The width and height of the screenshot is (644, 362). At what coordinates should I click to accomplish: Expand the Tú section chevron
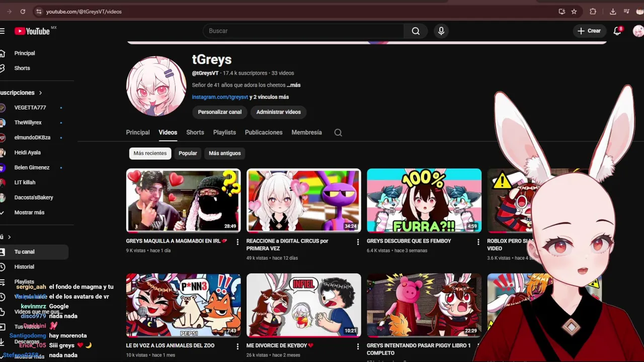pos(9,237)
